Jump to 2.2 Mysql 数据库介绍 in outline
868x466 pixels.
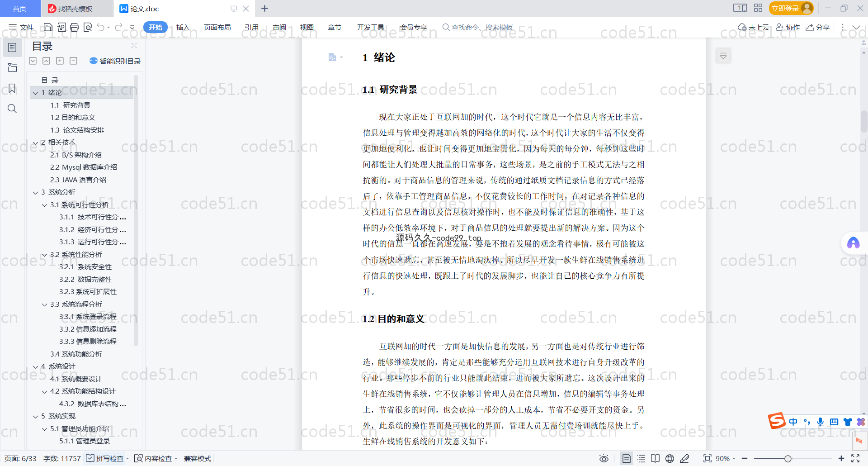tap(84, 167)
